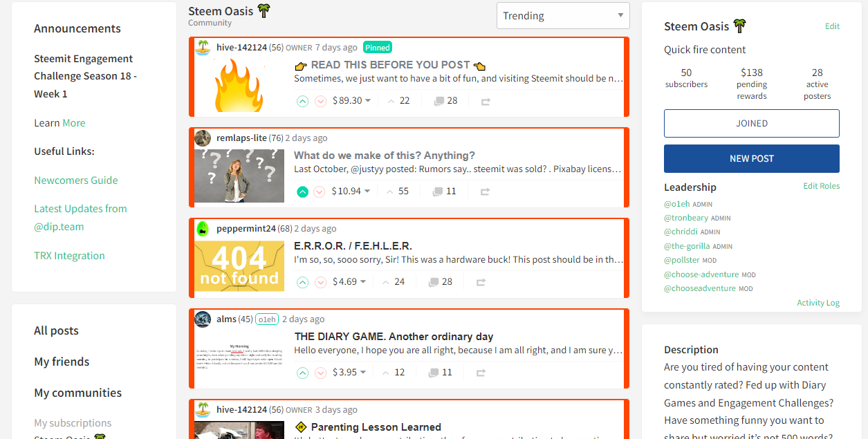
Task: Go to All posts feed
Action: click(x=56, y=330)
